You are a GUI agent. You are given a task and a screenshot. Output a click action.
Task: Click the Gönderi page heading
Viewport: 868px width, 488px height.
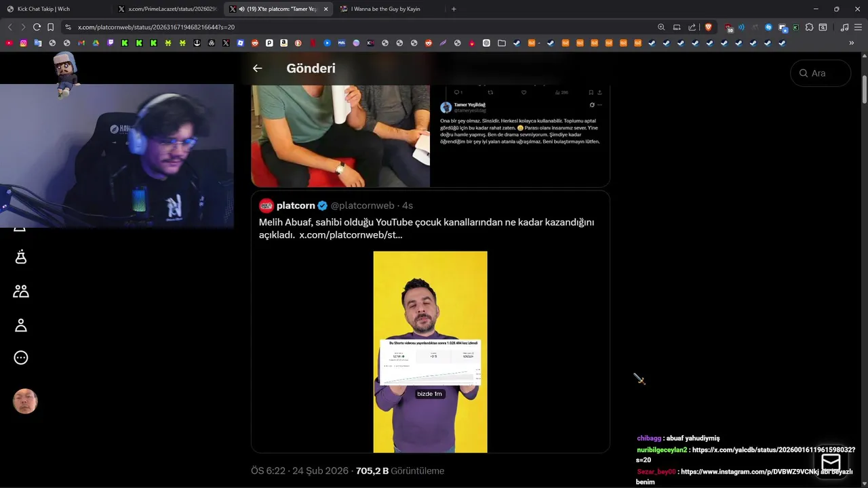[311, 68]
